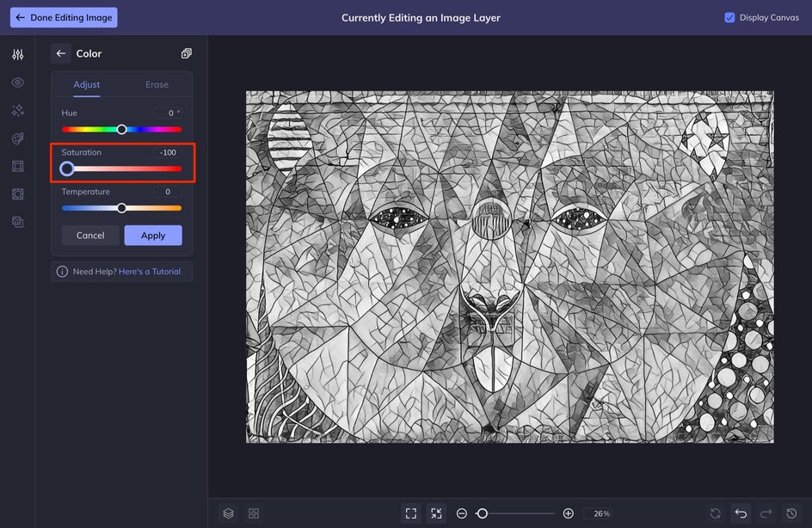Image resolution: width=812 pixels, height=528 pixels.
Task: Open the grid view icon in bottom bar
Action: (254, 513)
